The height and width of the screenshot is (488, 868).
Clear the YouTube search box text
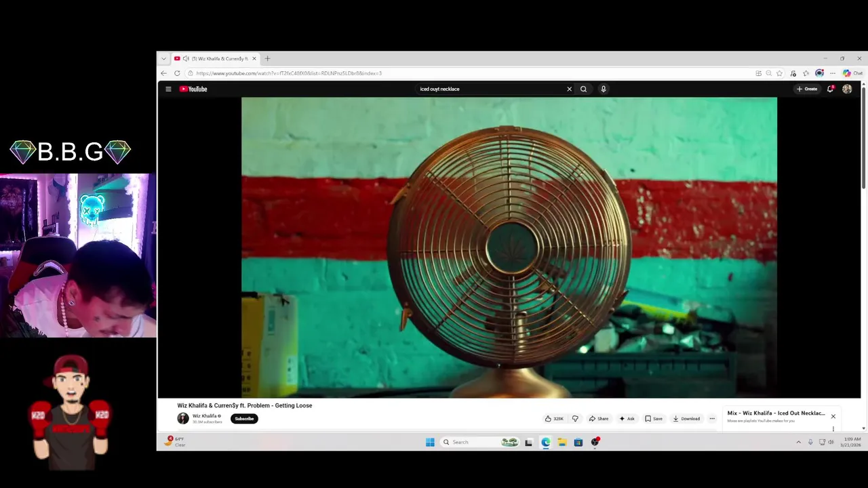(569, 89)
